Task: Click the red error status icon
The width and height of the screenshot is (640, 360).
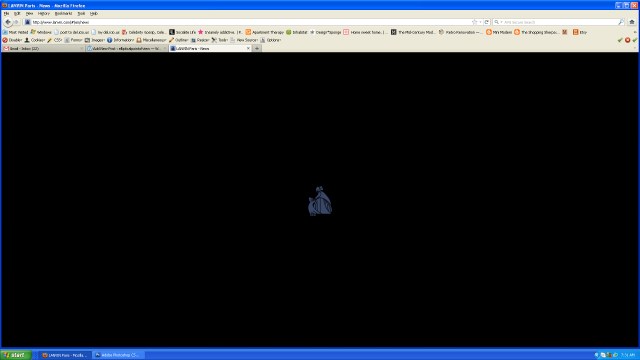Action: pos(627,40)
